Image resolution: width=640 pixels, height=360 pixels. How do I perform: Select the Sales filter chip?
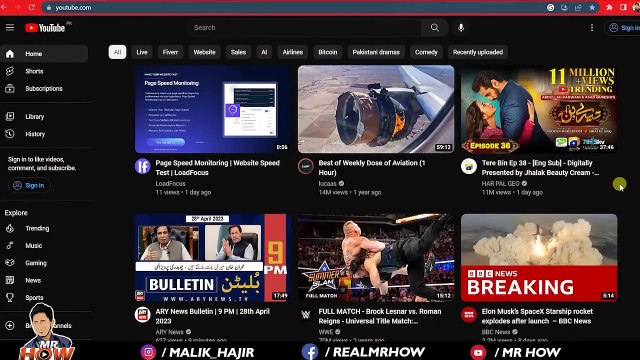[238, 52]
